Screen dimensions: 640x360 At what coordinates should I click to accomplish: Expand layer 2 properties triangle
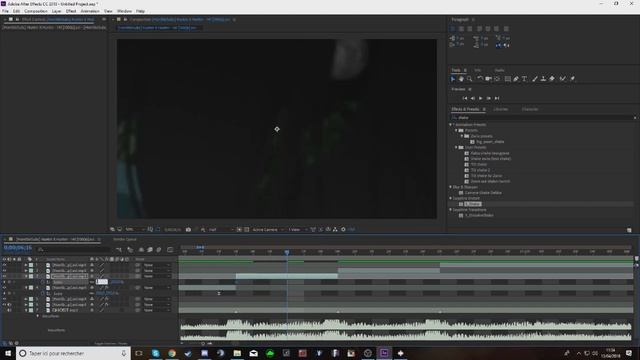pos(26,271)
